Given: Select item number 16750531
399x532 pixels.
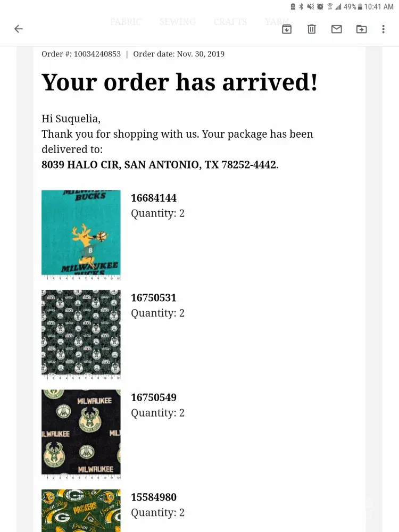Looking at the screenshot, I should click(154, 297).
